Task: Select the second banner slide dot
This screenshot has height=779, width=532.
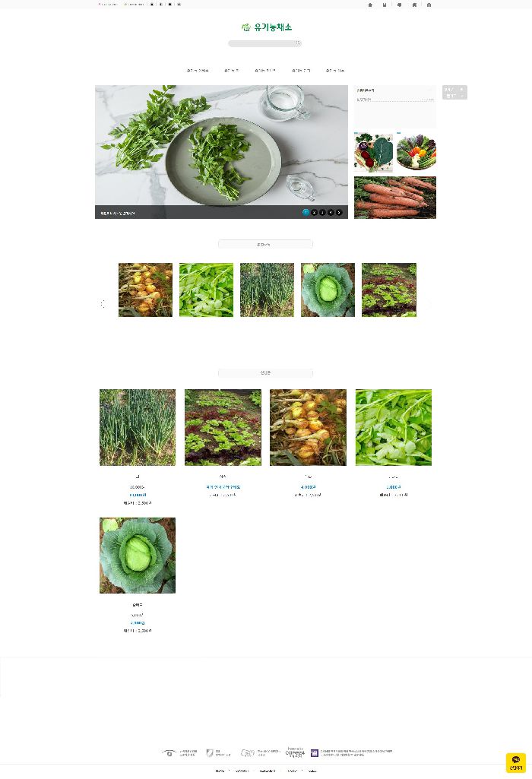Action: [315, 212]
